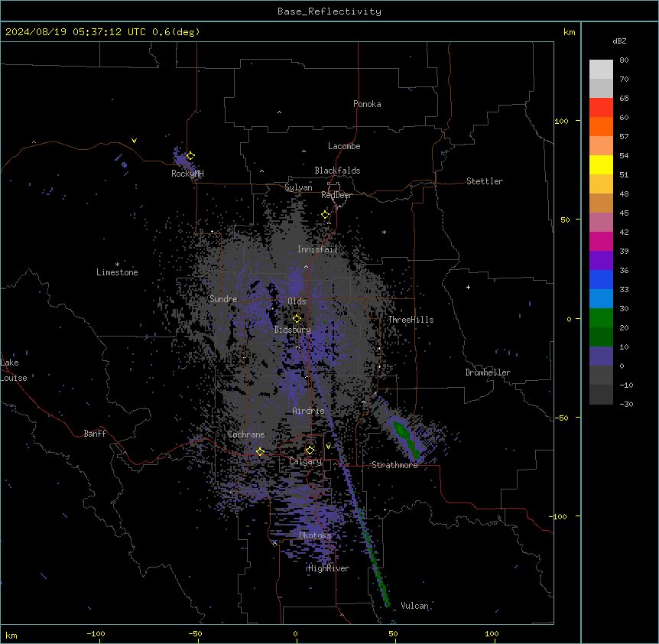Click the Base_Reflectivity title text
Image resolution: width=659 pixels, height=644 pixels.
[x=329, y=11]
